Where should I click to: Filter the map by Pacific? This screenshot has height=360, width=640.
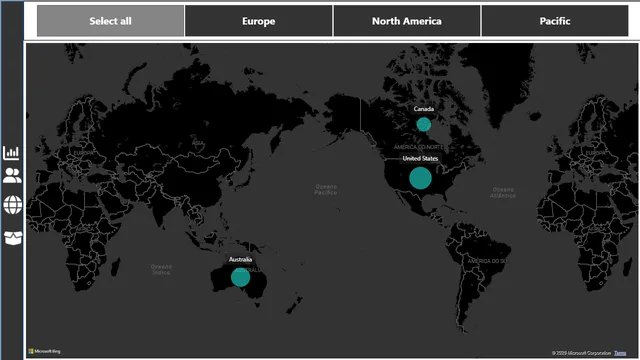555,21
